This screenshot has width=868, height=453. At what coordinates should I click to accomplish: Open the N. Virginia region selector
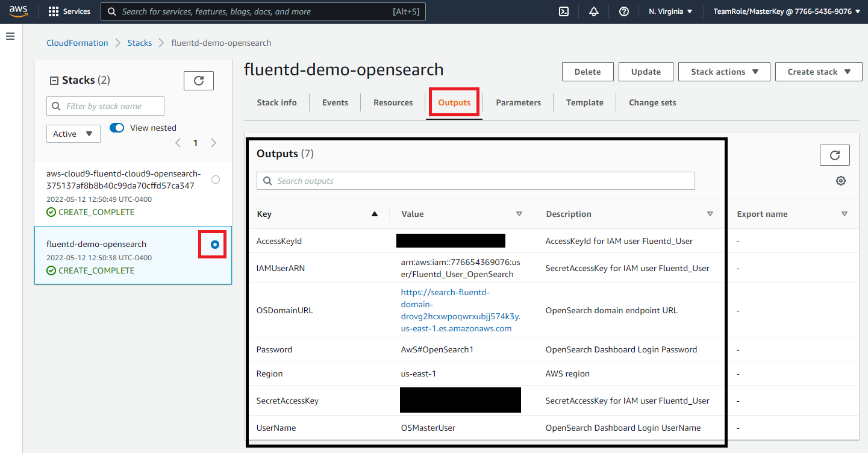670,11
